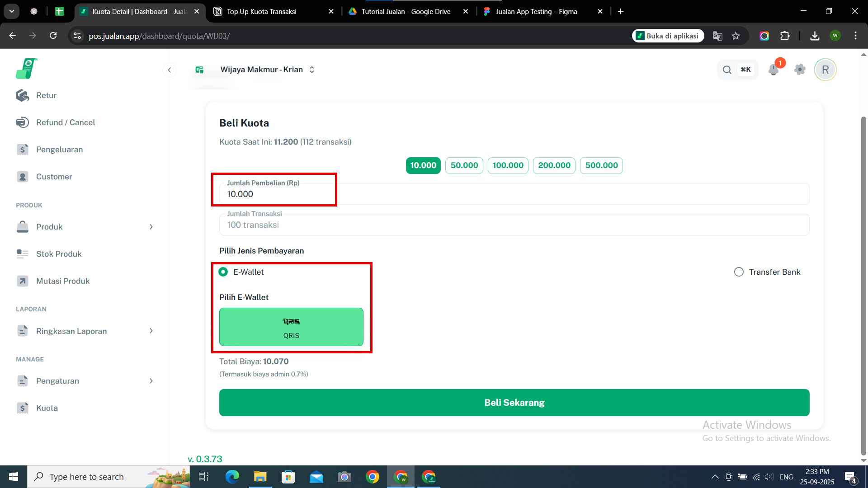Choose the 50.000 quota amount chip
Viewport: 868px width, 488px height.
pyautogui.click(x=464, y=165)
